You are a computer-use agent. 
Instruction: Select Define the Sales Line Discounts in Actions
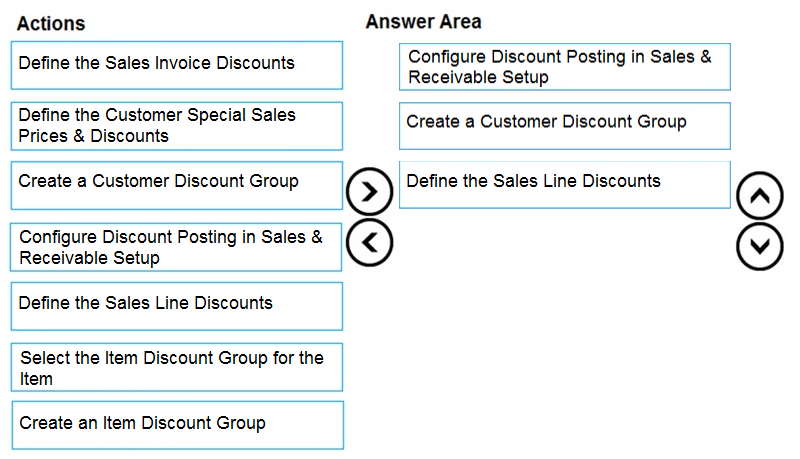(177, 307)
